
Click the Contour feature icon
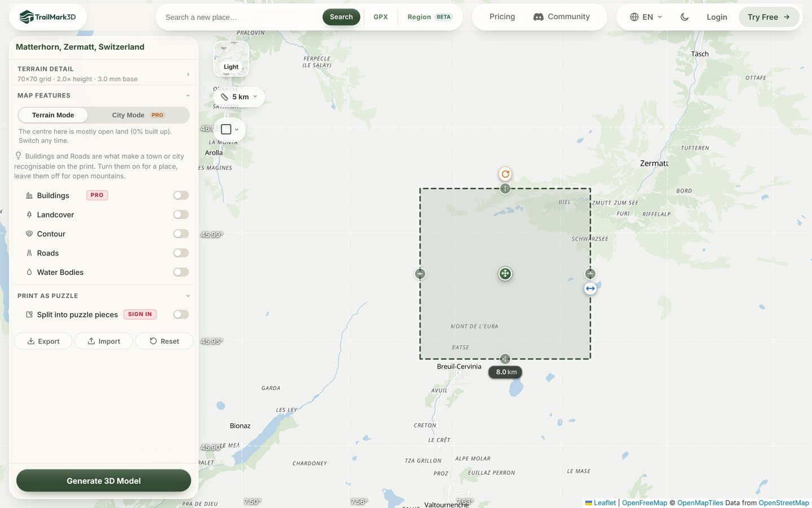[x=29, y=234]
